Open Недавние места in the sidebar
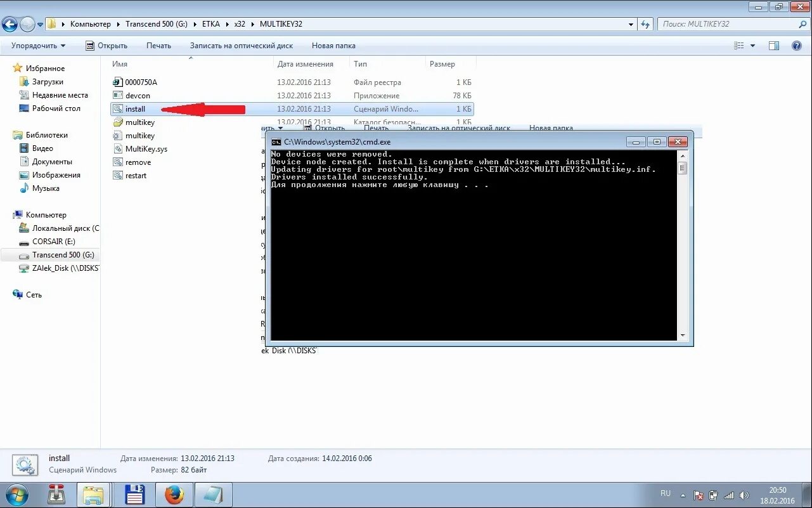This screenshot has height=508, width=812. [60, 95]
